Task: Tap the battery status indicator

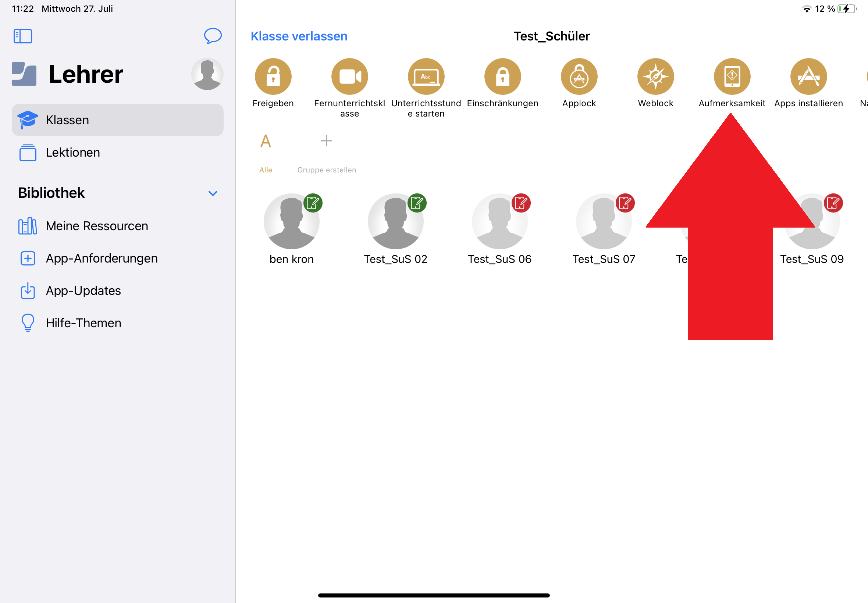Action: point(847,9)
